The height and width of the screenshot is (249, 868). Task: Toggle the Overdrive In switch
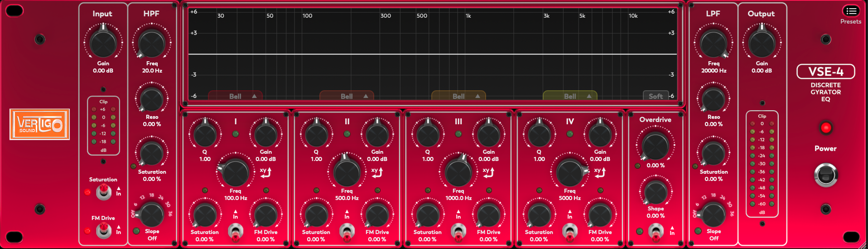(656, 231)
